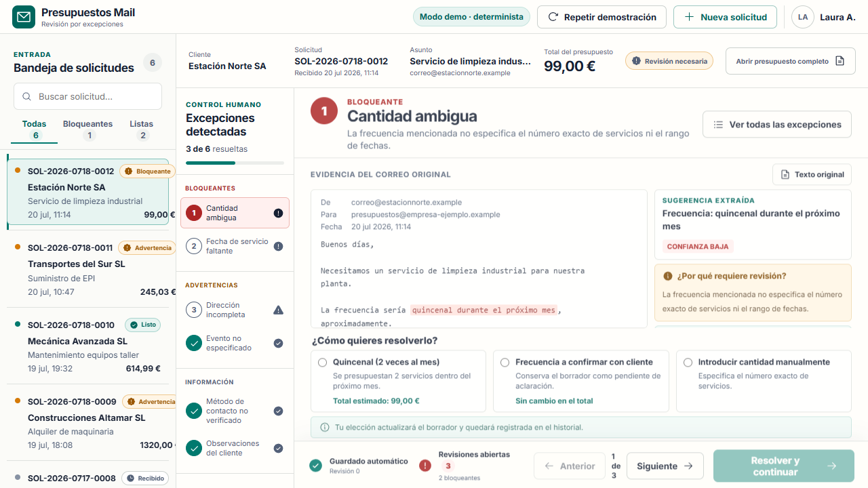Click the document icon in Texto original
The image size is (868, 488).
click(x=785, y=174)
